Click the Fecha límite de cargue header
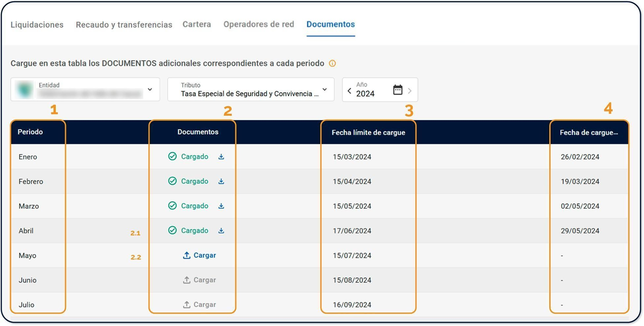The width and height of the screenshot is (644, 326). [x=368, y=132]
